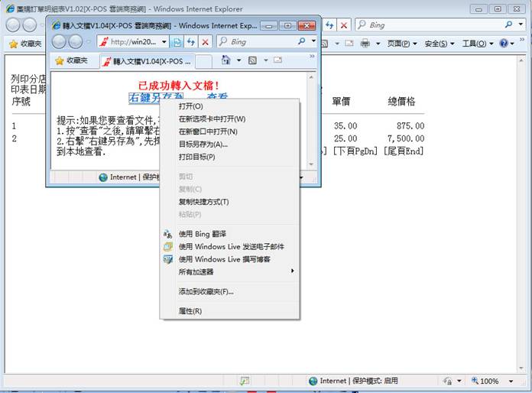Image resolution: width=532 pixels, height=393 pixels.
Task: Click the stop (red X) button in main window
Action: pyautogui.click(x=344, y=25)
